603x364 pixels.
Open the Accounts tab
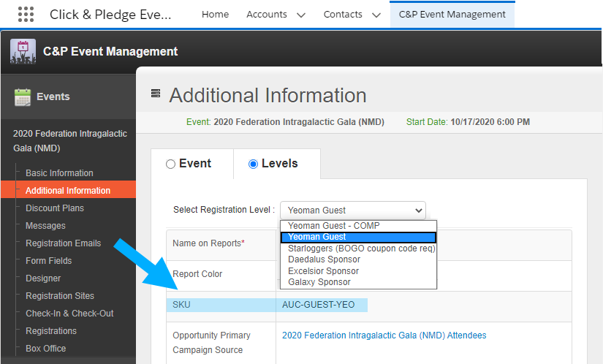tap(267, 14)
